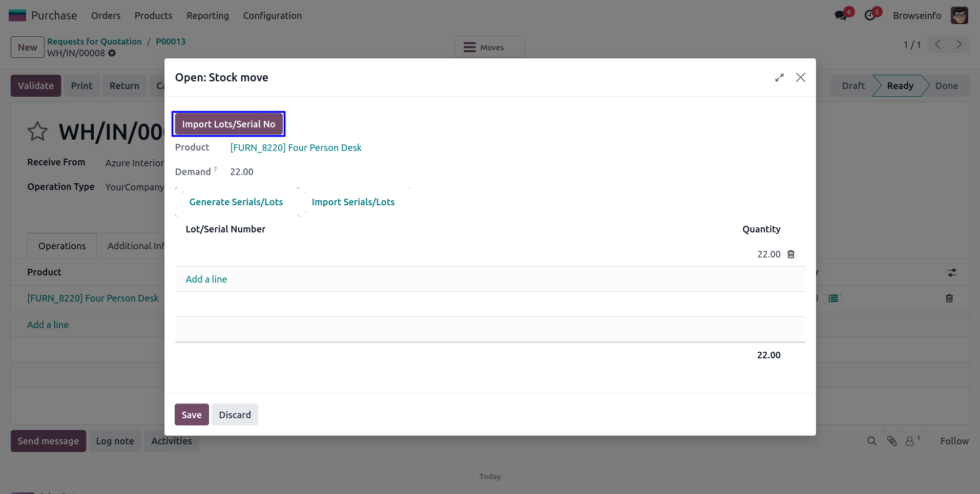Image resolution: width=980 pixels, height=494 pixels.
Task: Select the Draft status stage
Action: pos(853,85)
